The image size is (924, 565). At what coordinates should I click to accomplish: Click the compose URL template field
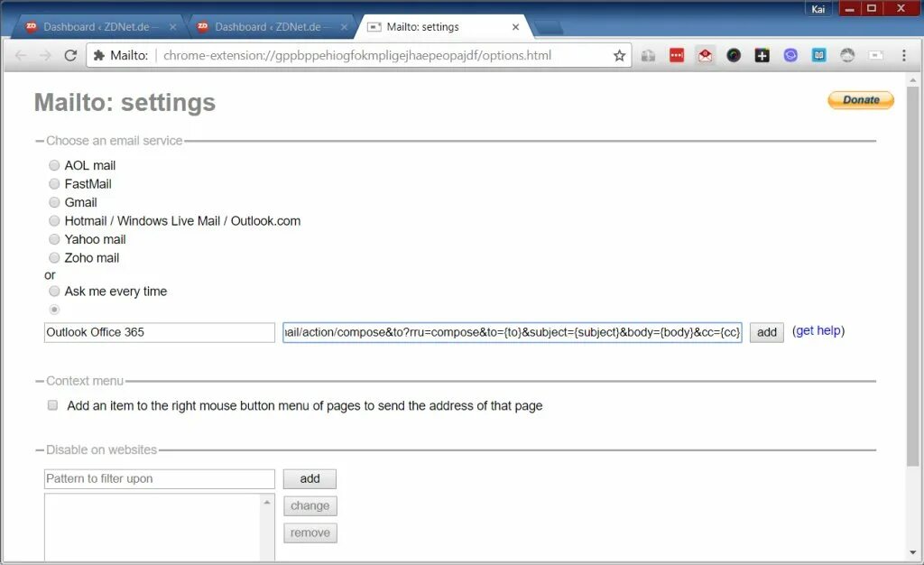coord(513,332)
